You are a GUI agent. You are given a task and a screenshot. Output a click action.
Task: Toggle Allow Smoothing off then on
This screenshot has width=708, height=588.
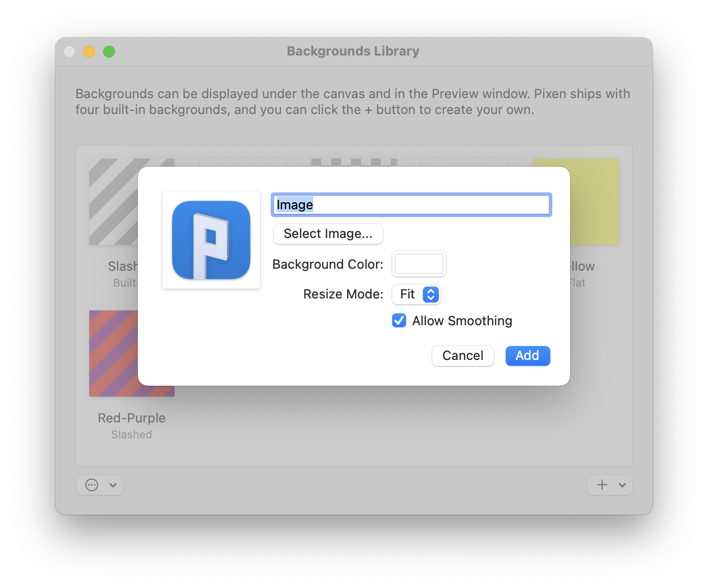[399, 321]
